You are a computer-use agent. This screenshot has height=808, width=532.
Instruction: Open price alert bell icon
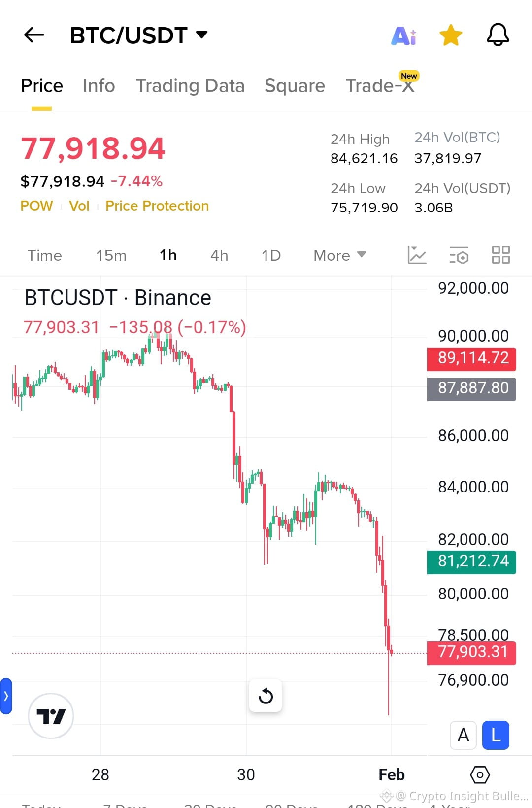coord(498,35)
